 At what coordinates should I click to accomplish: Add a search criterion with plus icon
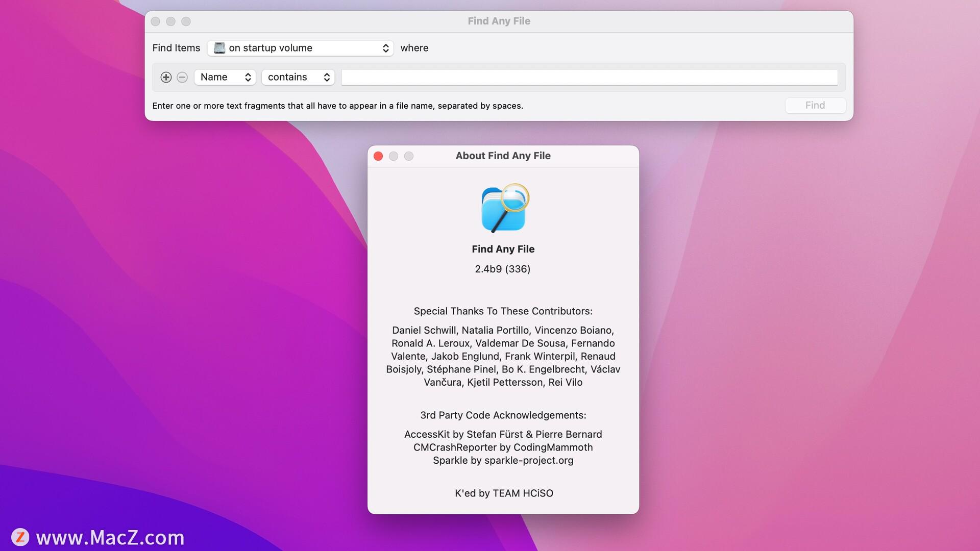[x=166, y=77]
